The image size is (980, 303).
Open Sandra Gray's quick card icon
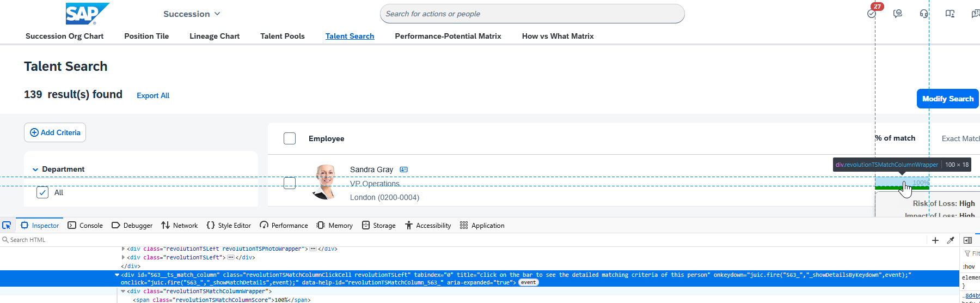coord(403,169)
